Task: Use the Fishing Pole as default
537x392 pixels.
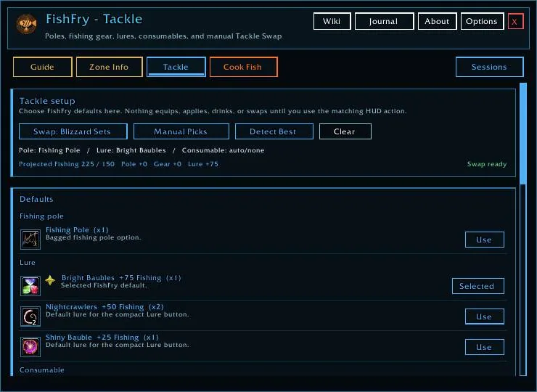Action: [484, 240]
